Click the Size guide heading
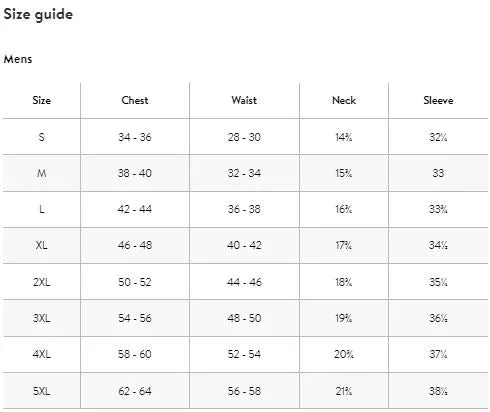The height and width of the screenshot is (412, 490). pos(38,15)
